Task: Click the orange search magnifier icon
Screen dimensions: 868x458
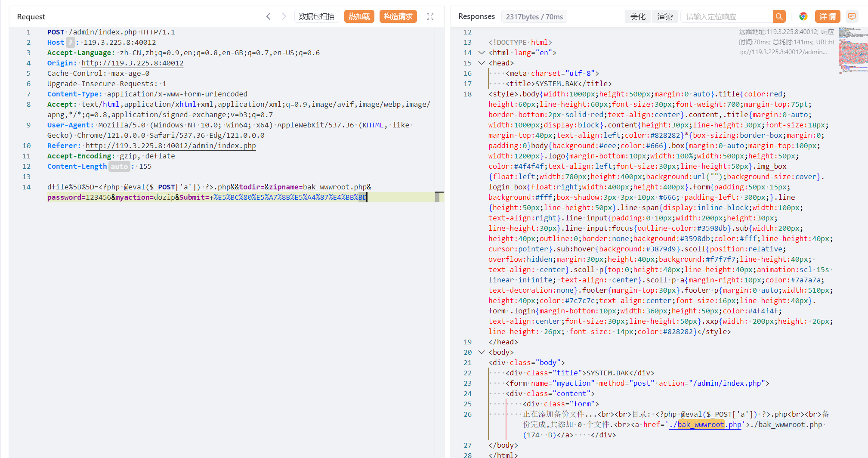Action: [x=779, y=16]
